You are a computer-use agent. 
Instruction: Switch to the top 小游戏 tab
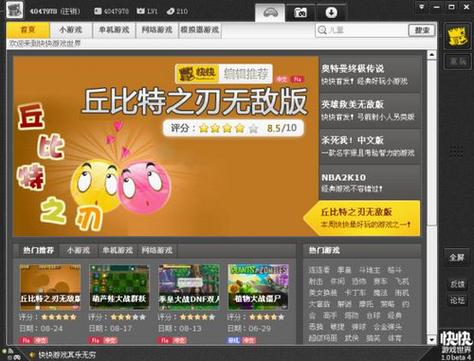coord(71,30)
